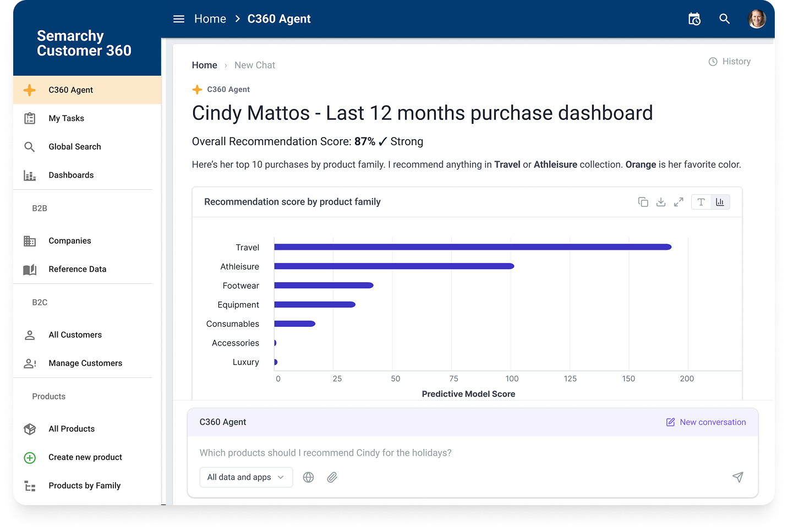
Task: Click the 'Luxury' chart label
Action: (245, 363)
